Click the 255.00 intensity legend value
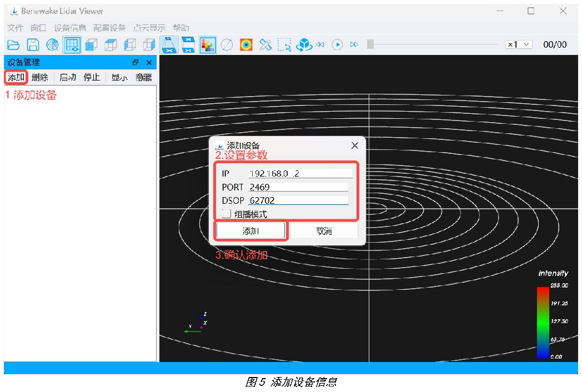The image size is (582, 392). 559,285
